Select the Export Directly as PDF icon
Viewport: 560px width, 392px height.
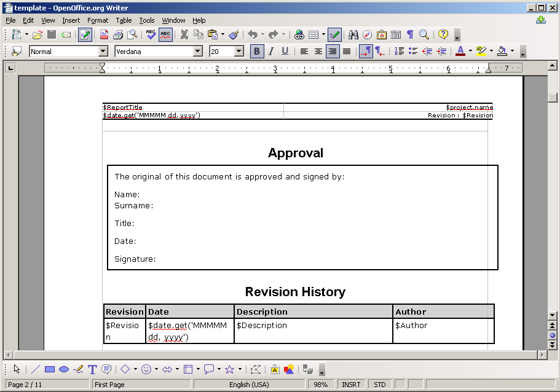[x=105, y=34]
